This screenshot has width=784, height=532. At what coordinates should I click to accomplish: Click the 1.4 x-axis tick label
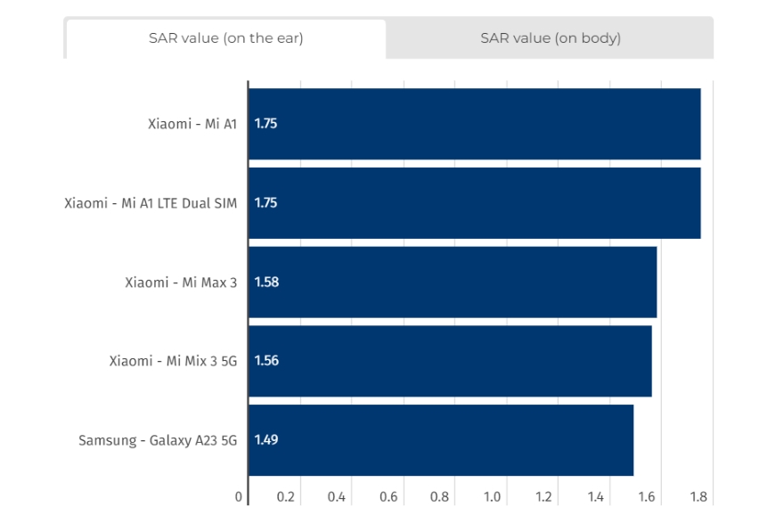click(x=595, y=497)
